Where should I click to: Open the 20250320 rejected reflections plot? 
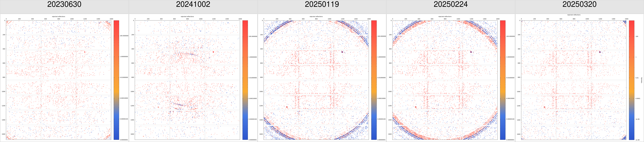(574, 80)
